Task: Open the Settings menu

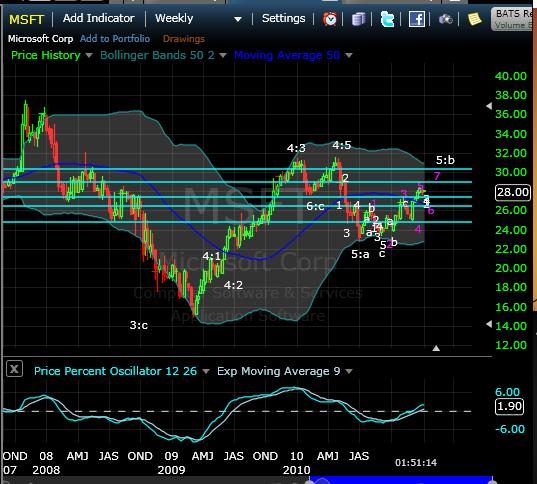Action: tap(283, 18)
